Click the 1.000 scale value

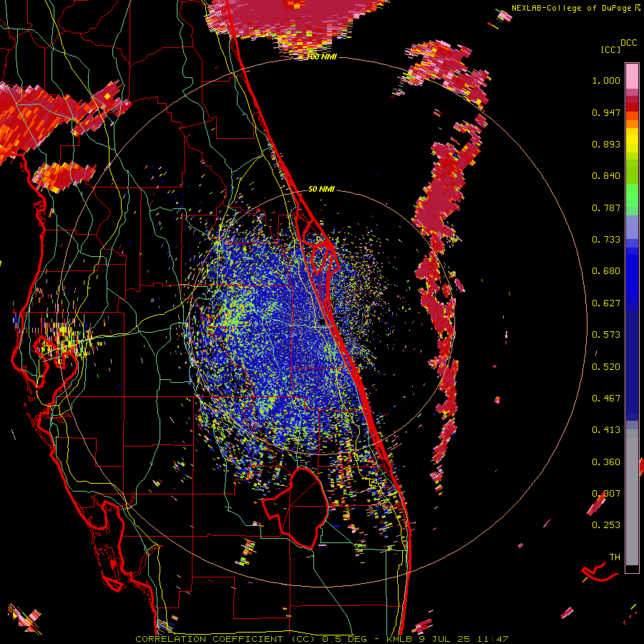[606, 80]
